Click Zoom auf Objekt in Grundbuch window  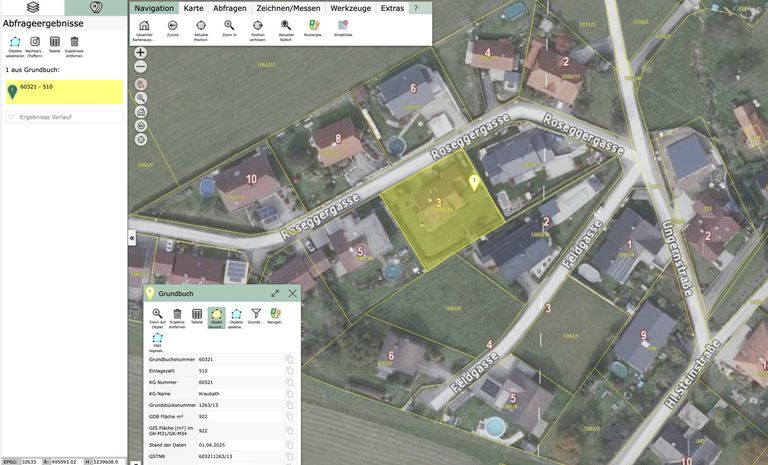pyautogui.click(x=157, y=315)
